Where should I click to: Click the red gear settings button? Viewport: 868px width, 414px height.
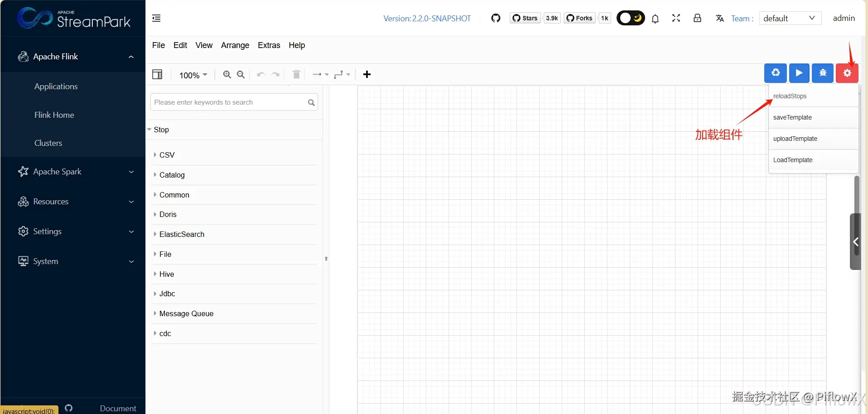pyautogui.click(x=847, y=73)
